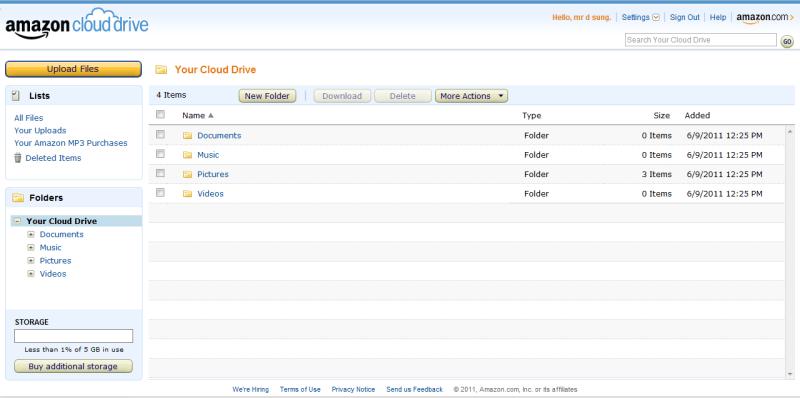Check the Pictures row checkbox
800x398 pixels.
point(160,173)
